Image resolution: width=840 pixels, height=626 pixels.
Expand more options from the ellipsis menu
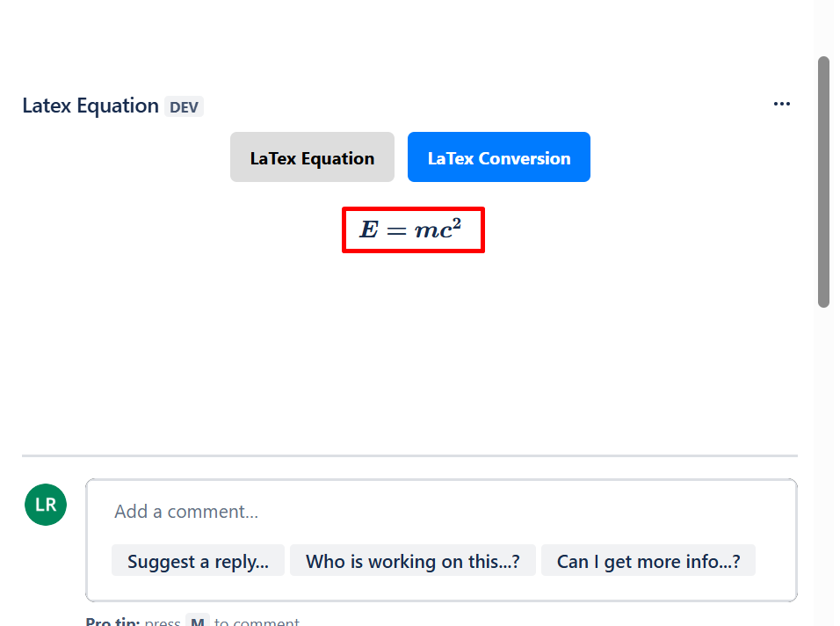[x=782, y=104]
